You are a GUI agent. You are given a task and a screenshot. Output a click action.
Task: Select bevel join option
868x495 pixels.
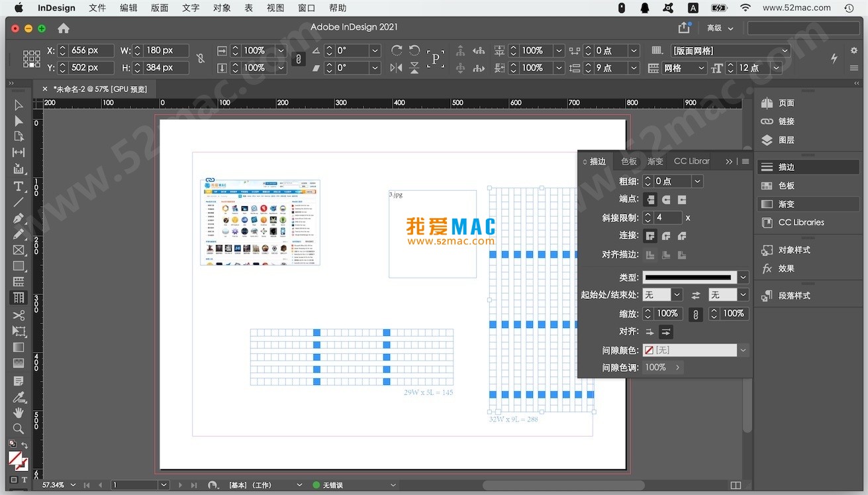(682, 236)
